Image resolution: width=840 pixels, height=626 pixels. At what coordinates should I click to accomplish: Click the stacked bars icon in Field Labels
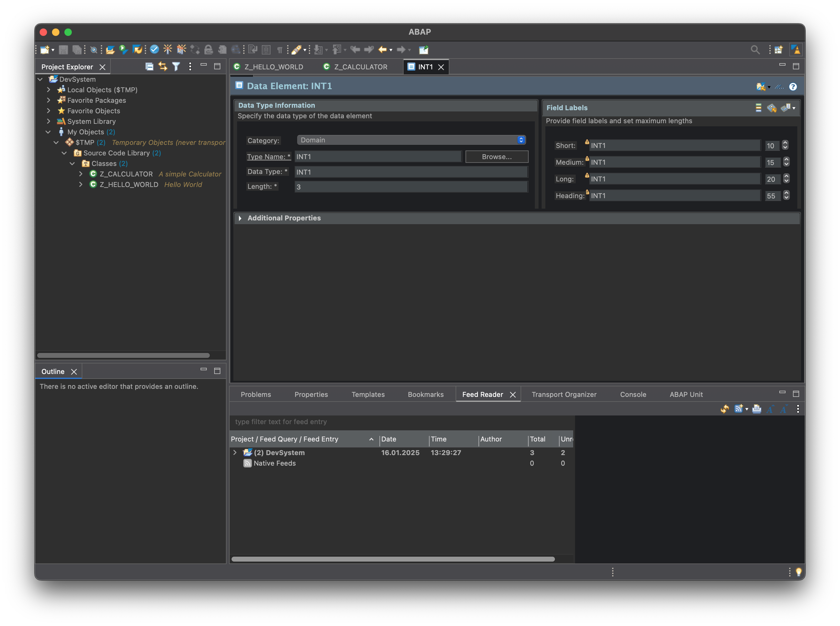point(759,108)
